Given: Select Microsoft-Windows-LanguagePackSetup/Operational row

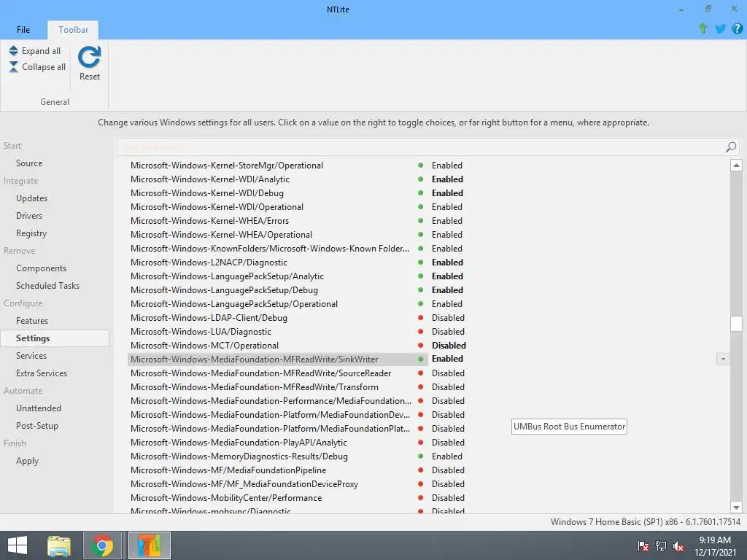Looking at the screenshot, I should coord(234,304).
